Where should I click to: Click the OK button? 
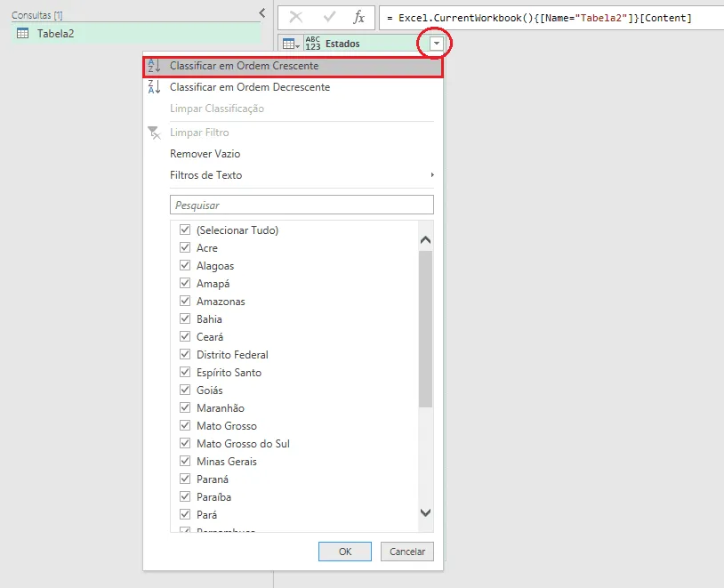pos(345,552)
